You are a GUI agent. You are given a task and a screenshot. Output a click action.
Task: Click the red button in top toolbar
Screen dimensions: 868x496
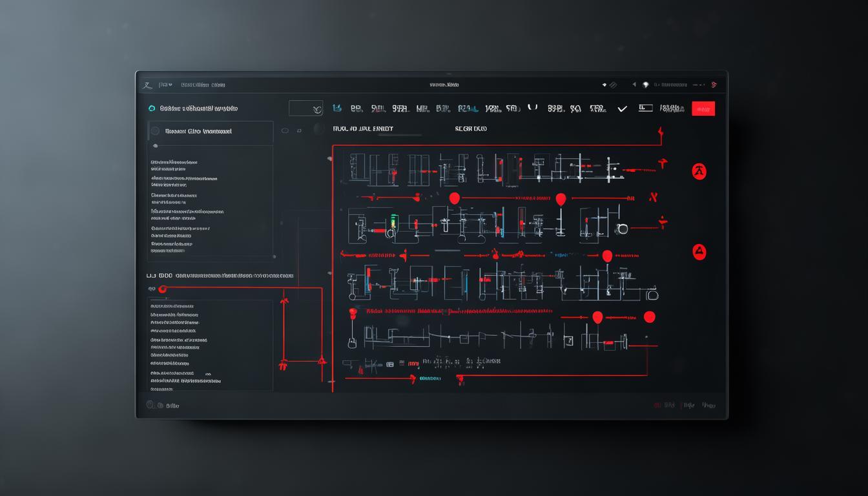(703, 108)
